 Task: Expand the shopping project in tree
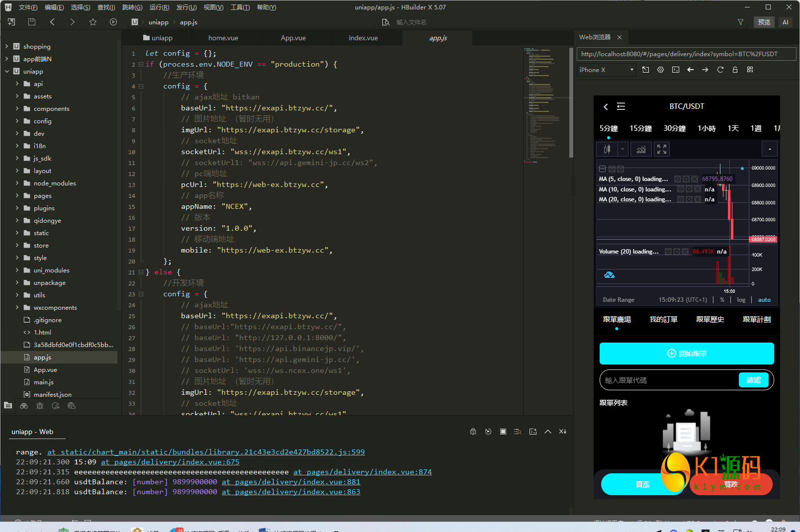6,46
